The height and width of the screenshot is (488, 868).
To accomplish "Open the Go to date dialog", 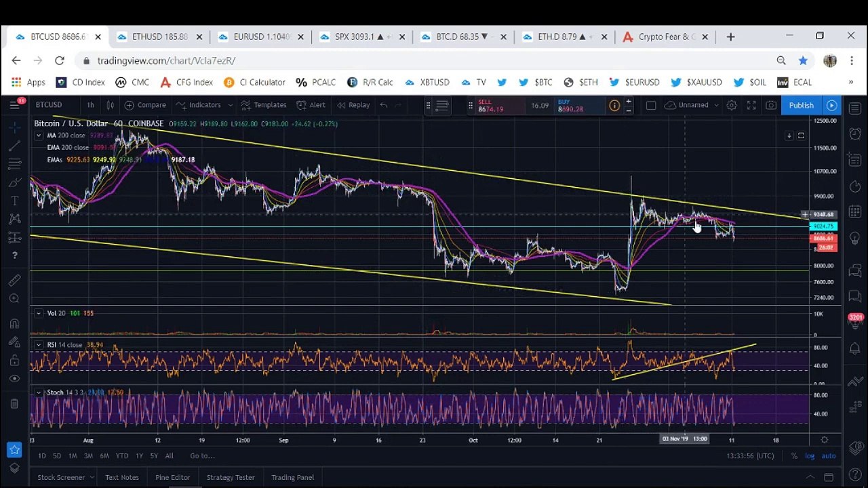I will point(202,455).
